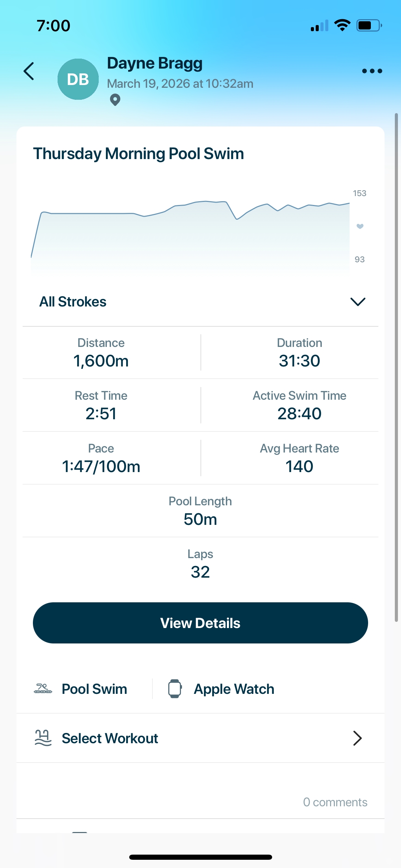Image resolution: width=401 pixels, height=868 pixels.
Task: Tap the Wi-Fi status icon
Action: pos(342,25)
